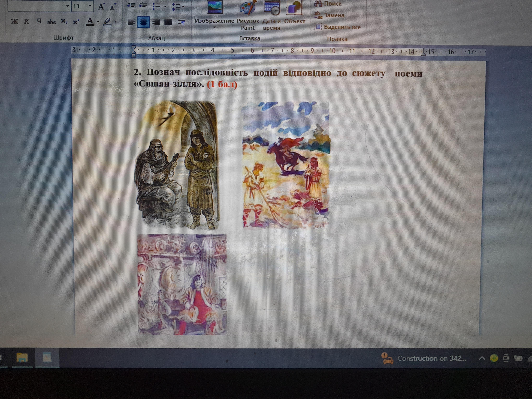532x399 pixels.
Task: Click the grow font size icon
Action: (101, 7)
